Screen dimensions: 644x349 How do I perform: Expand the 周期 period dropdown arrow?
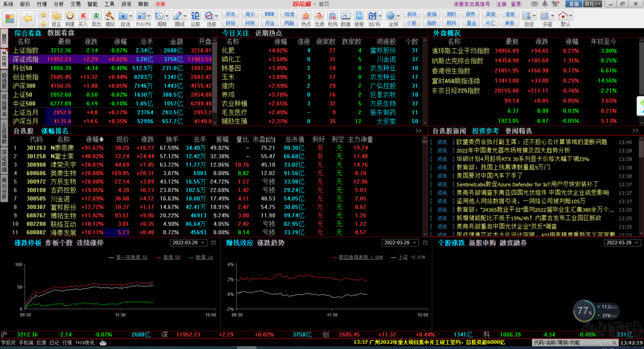point(168,16)
